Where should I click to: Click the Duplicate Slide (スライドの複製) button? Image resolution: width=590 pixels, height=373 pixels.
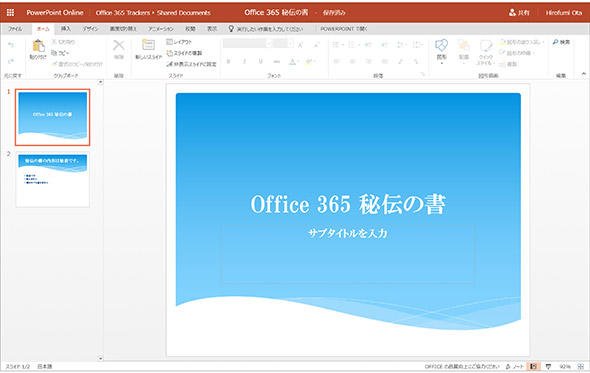tap(184, 53)
